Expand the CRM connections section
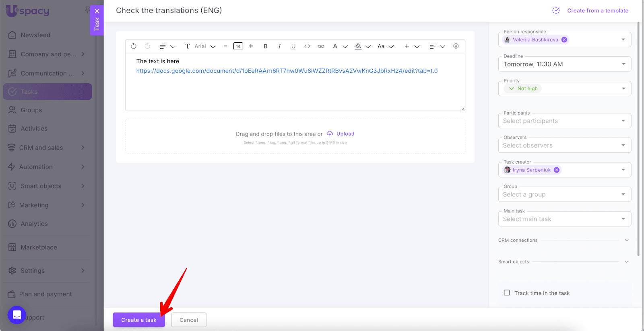 click(627, 240)
